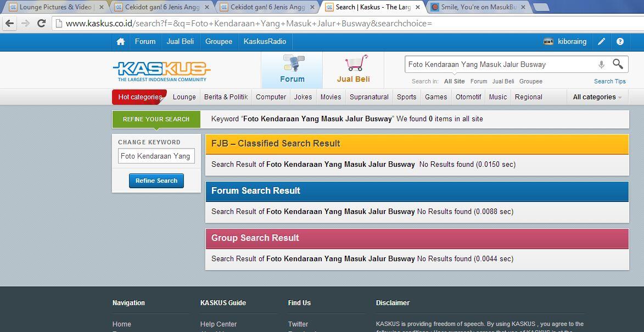Viewport: 644px width, 332px height.
Task: Click the browser forward arrow
Action: (x=25, y=24)
